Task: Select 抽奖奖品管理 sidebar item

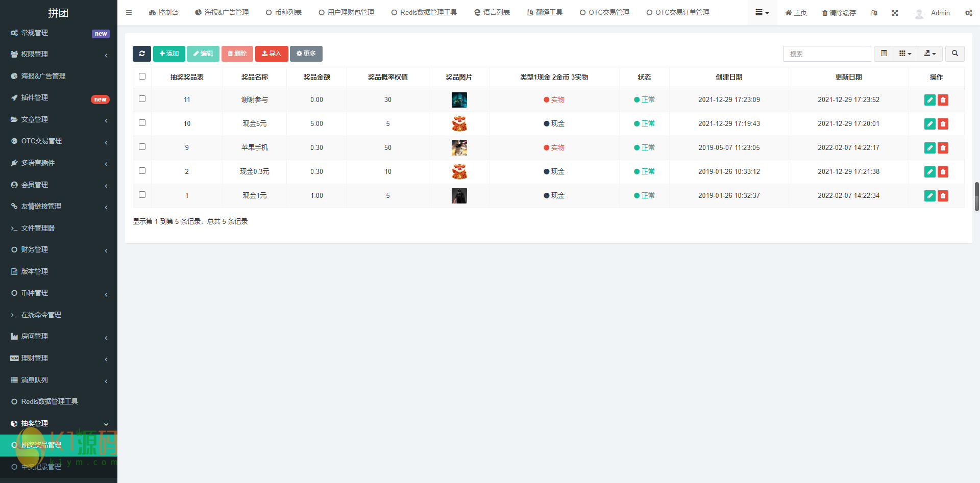Action: (59, 445)
